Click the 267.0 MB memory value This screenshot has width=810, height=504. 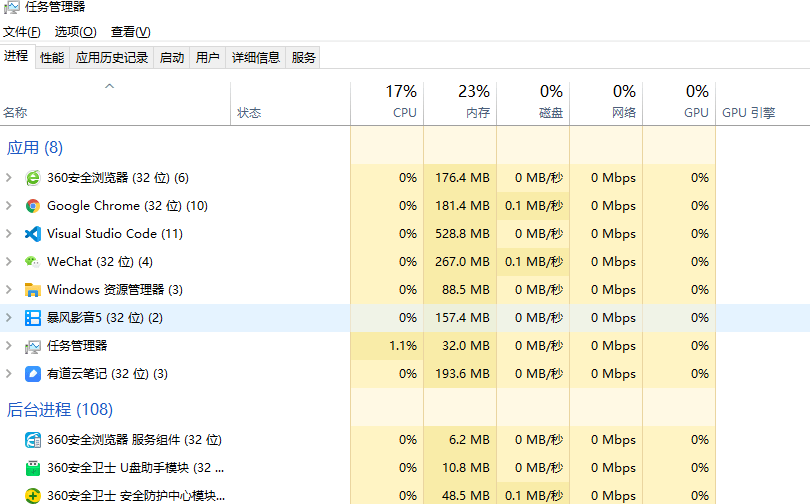tap(462, 262)
